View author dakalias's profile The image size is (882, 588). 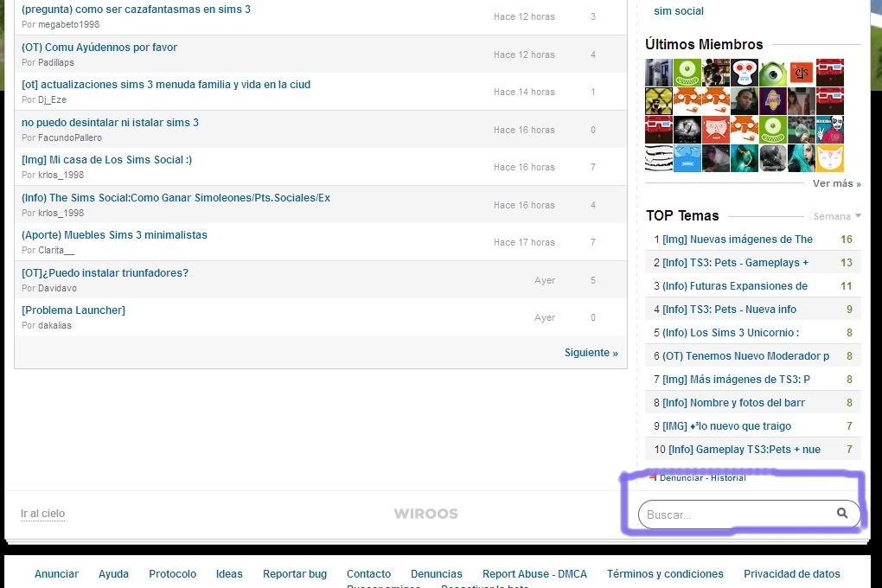(x=54, y=325)
